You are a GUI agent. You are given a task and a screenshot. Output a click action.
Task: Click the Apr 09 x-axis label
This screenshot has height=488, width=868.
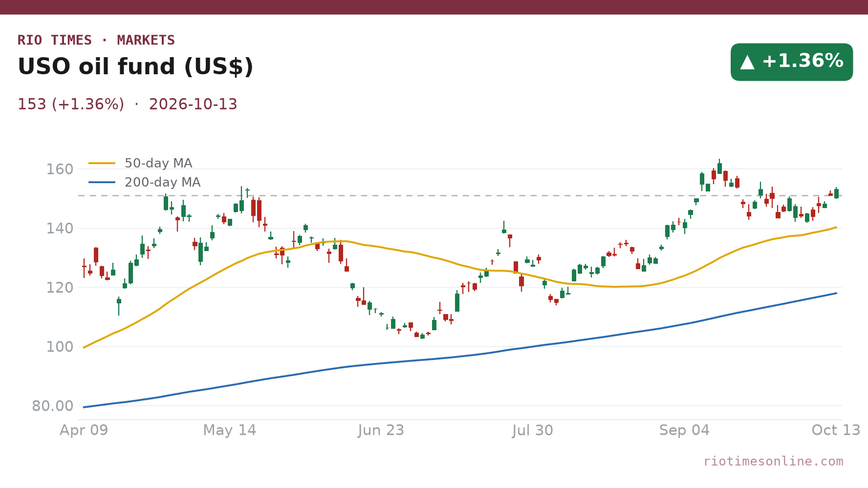(84, 430)
